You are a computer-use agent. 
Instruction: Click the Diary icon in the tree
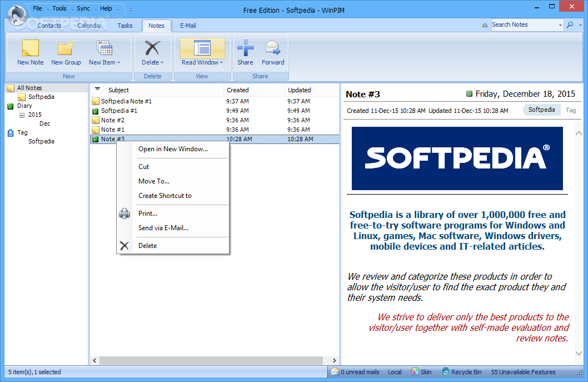pyautogui.click(x=11, y=106)
